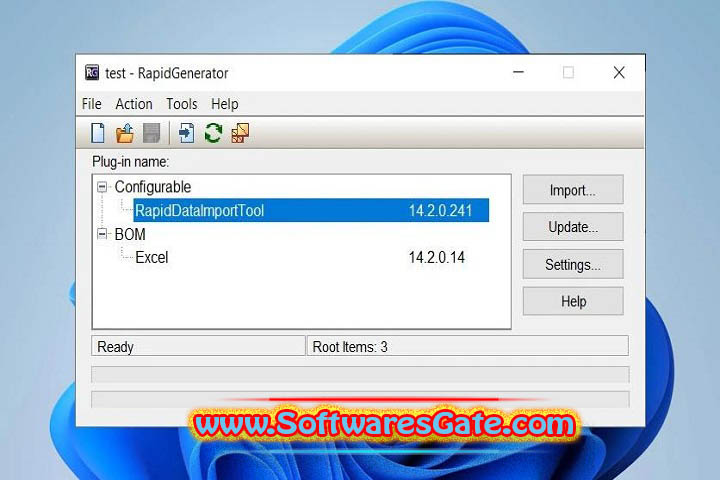Click the Import arrow toolbar icon

pos(186,133)
